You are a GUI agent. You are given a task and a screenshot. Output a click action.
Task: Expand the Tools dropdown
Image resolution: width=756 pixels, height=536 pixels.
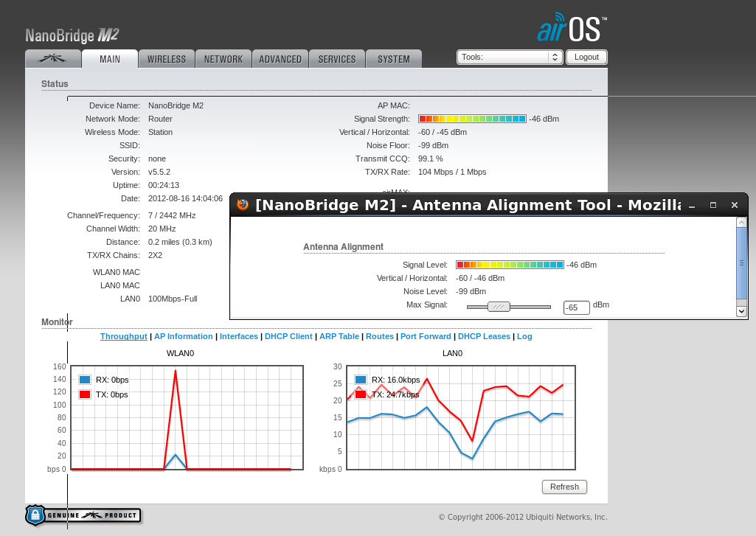[x=510, y=57]
